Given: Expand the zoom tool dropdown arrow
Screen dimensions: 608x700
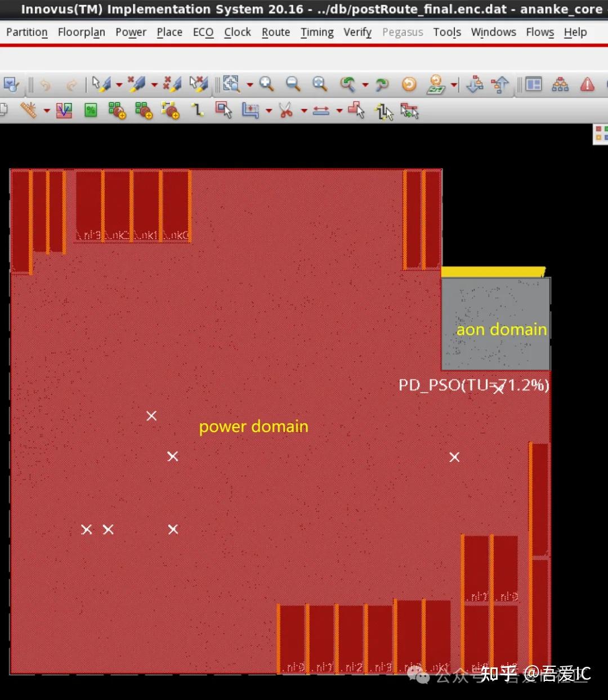Looking at the screenshot, I should coord(249,84).
